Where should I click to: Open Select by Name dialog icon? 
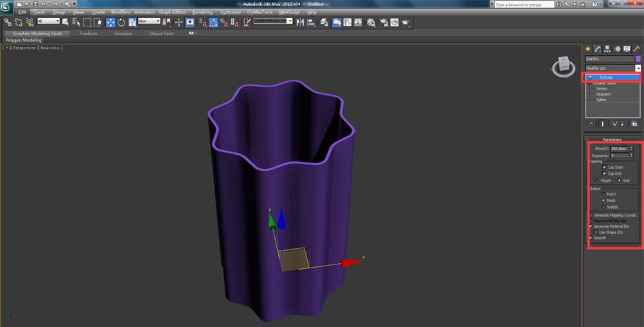pyautogui.click(x=76, y=22)
